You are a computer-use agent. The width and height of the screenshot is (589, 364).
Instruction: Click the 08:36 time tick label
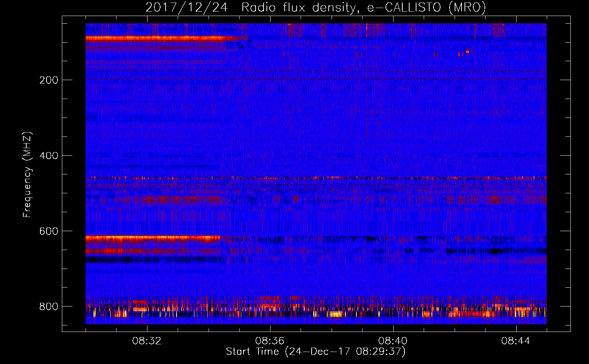(270, 341)
